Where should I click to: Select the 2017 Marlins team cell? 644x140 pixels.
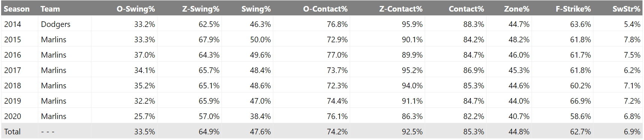point(54,70)
